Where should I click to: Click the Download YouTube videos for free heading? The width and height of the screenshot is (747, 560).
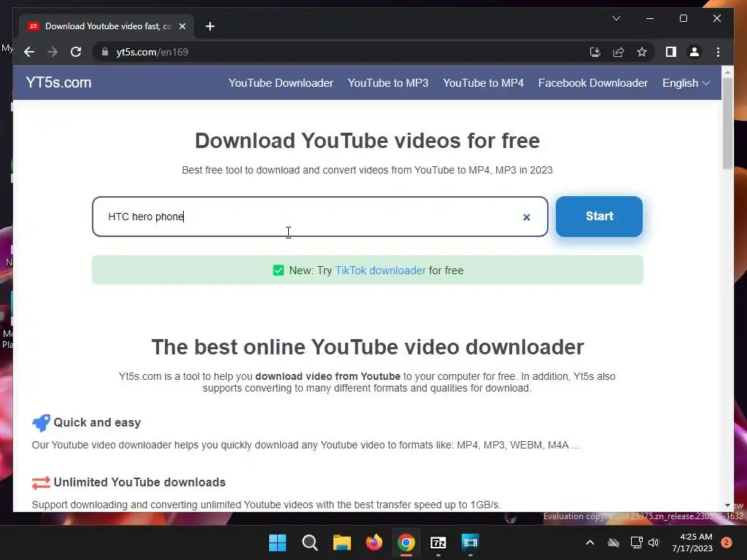click(x=368, y=141)
